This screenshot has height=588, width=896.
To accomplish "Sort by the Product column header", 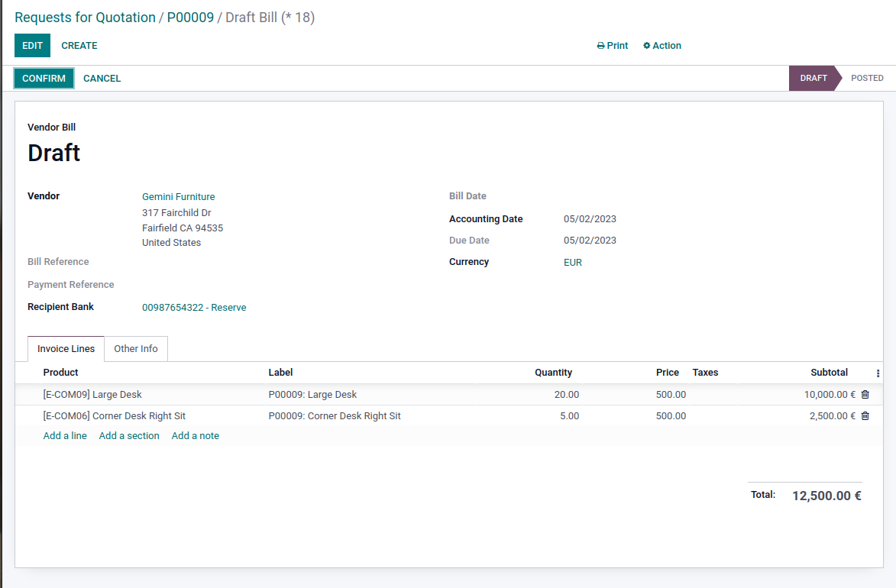I will [60, 373].
